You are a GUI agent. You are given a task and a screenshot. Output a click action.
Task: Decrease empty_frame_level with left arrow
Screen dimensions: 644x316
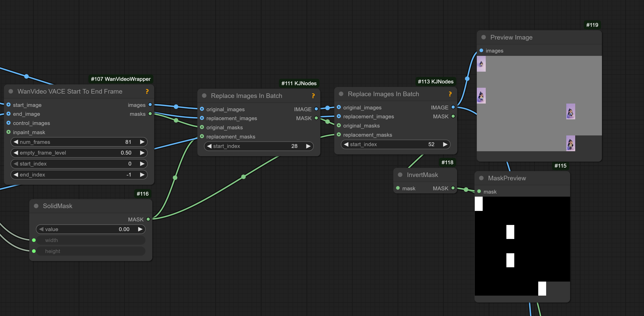click(x=16, y=153)
